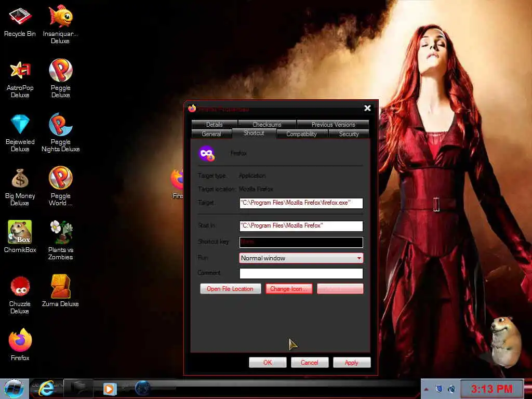Switch to the General tab

click(211, 134)
